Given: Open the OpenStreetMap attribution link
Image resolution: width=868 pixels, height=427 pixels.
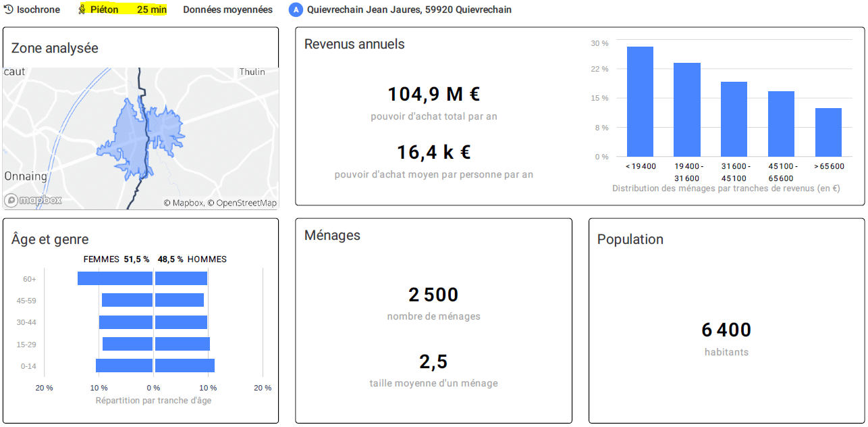Looking at the screenshot, I should click(x=246, y=203).
